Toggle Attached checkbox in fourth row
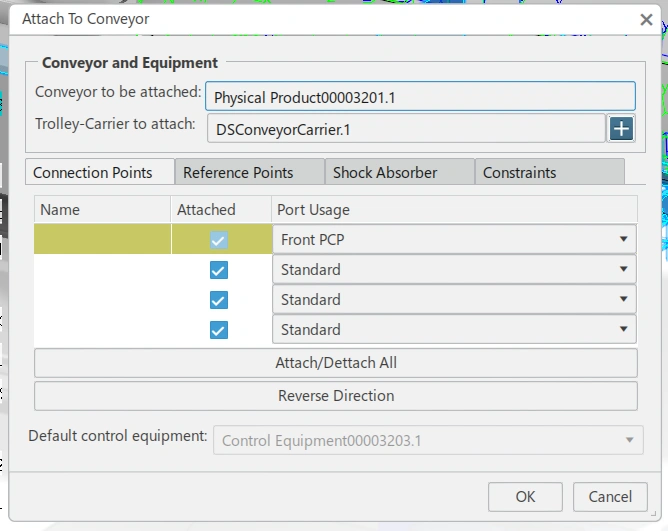 219,330
